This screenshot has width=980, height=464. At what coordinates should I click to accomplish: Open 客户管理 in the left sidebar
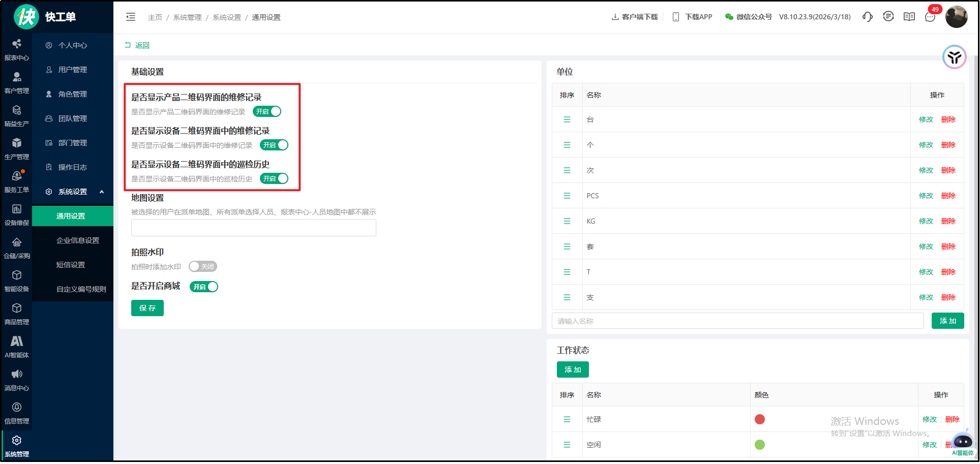click(x=17, y=82)
